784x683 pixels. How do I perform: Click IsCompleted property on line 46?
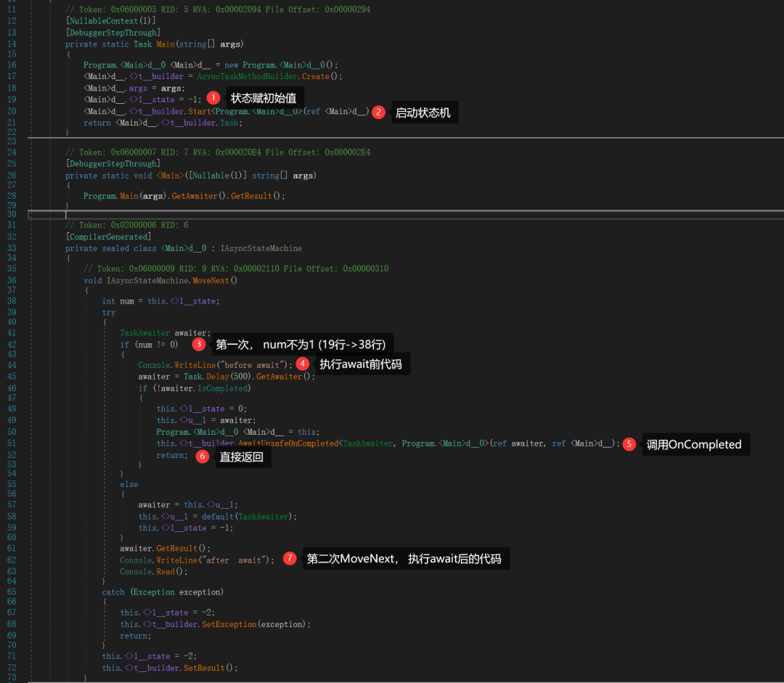[x=223, y=388]
